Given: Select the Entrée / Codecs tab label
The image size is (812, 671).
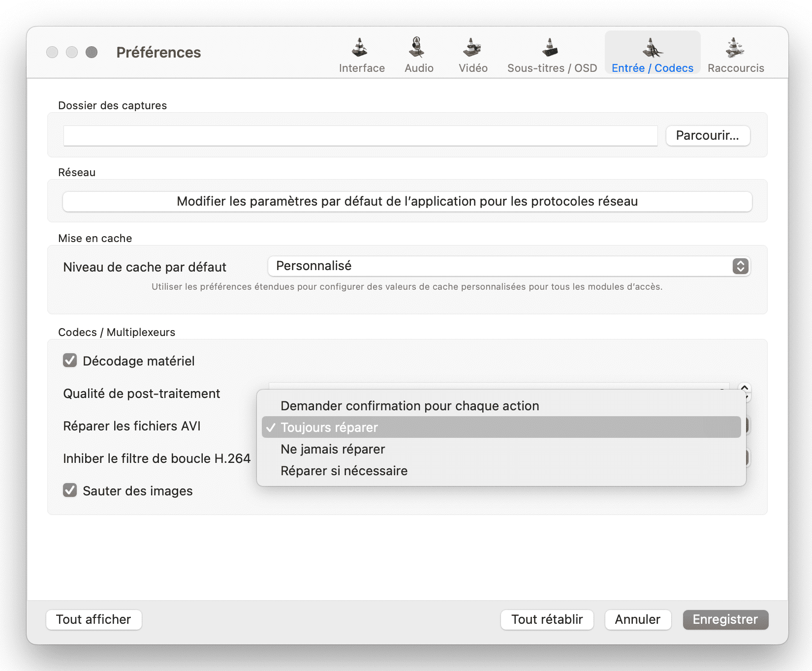Looking at the screenshot, I should [653, 68].
